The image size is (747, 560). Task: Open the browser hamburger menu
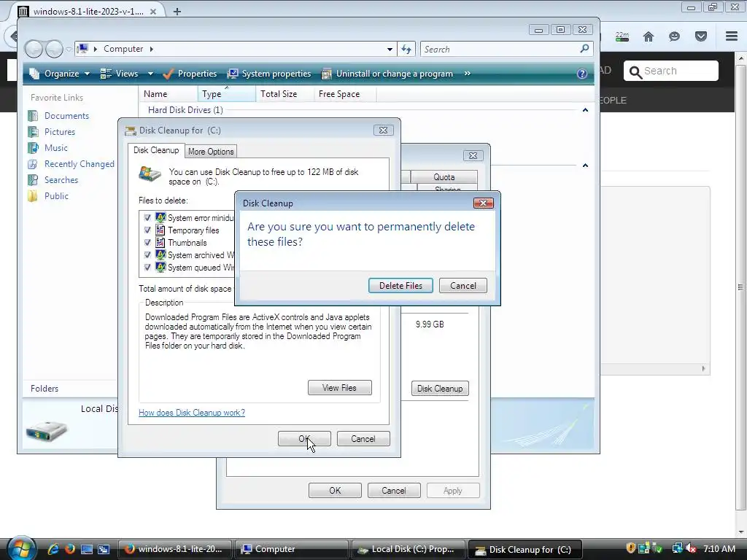(732, 36)
